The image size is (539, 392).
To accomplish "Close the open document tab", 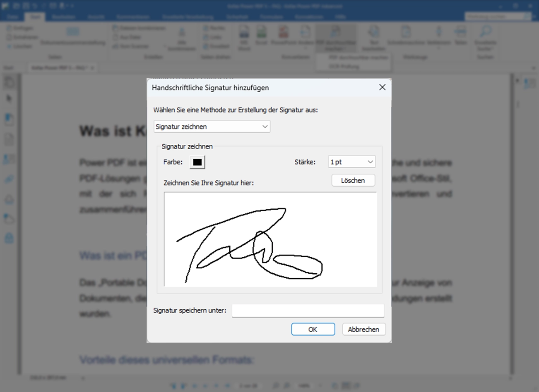I will [x=92, y=68].
